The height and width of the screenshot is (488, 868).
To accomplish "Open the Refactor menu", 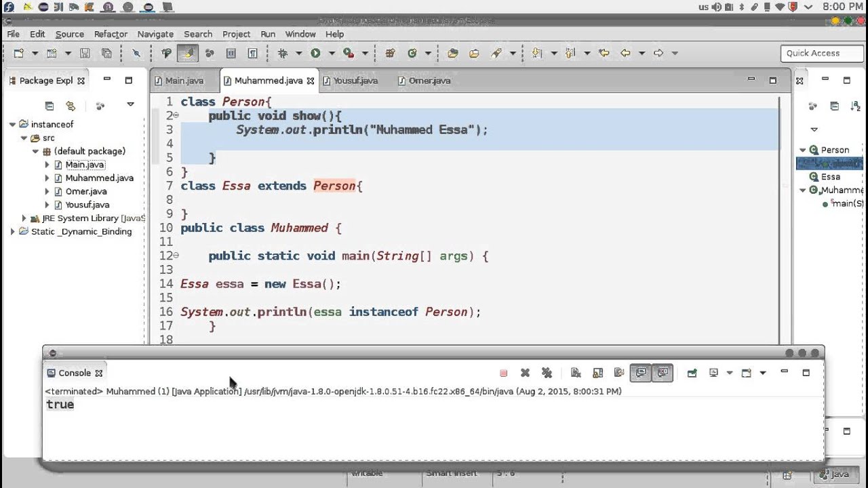I will click(x=111, y=34).
